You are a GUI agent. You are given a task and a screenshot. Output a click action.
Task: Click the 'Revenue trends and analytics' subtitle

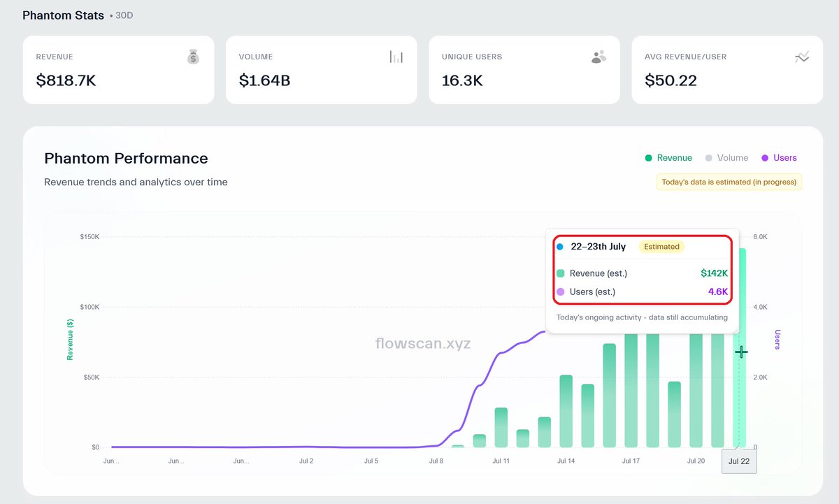pyautogui.click(x=136, y=182)
